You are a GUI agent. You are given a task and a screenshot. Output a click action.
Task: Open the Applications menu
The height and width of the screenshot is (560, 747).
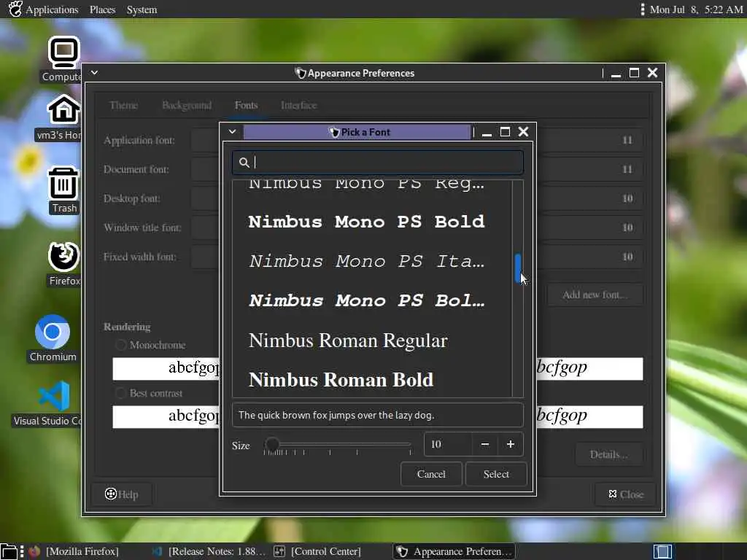52,9
